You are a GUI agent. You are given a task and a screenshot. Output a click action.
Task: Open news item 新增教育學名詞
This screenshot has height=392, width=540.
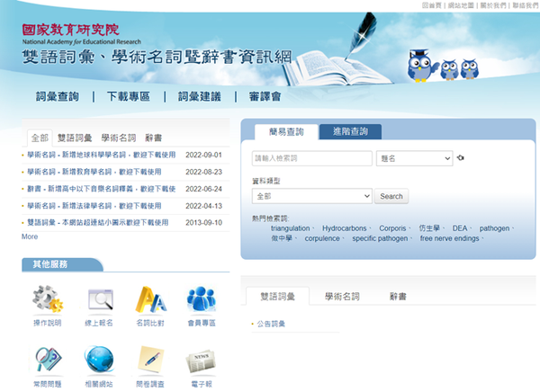(94, 172)
